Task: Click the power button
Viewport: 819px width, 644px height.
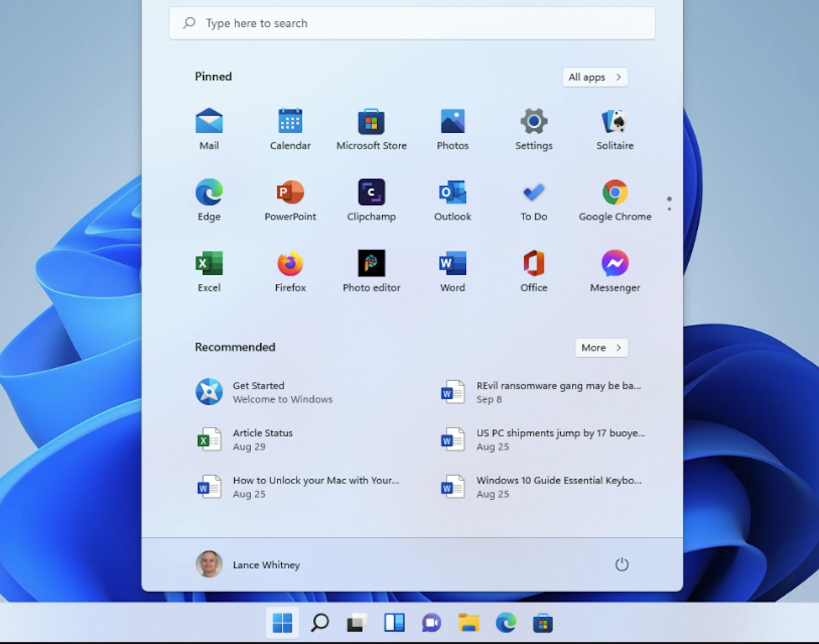Action: tap(622, 564)
